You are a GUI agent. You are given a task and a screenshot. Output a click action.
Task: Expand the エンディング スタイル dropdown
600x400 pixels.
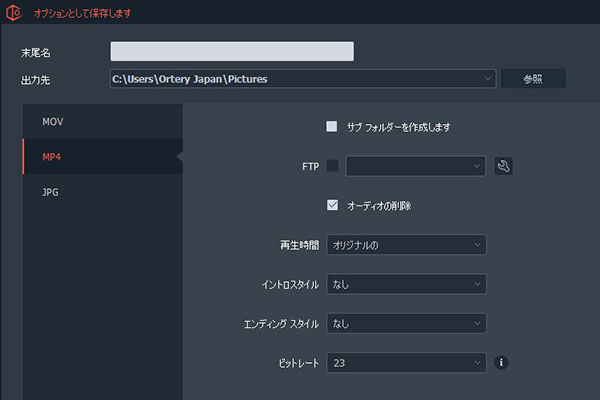(406, 324)
